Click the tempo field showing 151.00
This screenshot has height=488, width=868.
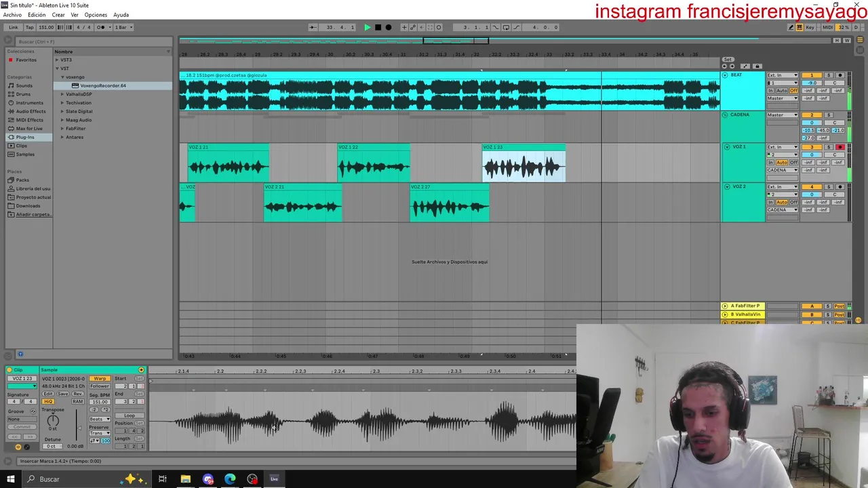(x=45, y=27)
